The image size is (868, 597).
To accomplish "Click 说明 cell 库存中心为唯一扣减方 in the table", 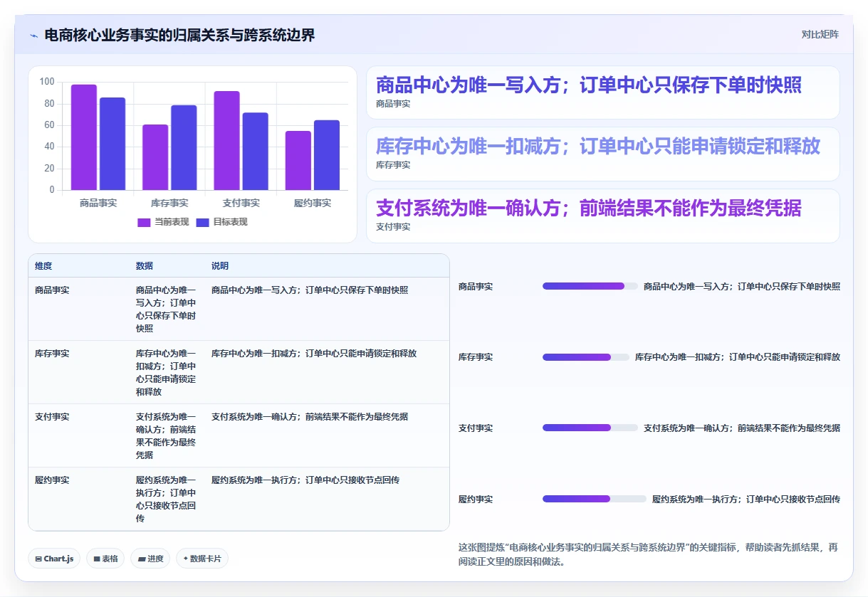I will [x=314, y=354].
